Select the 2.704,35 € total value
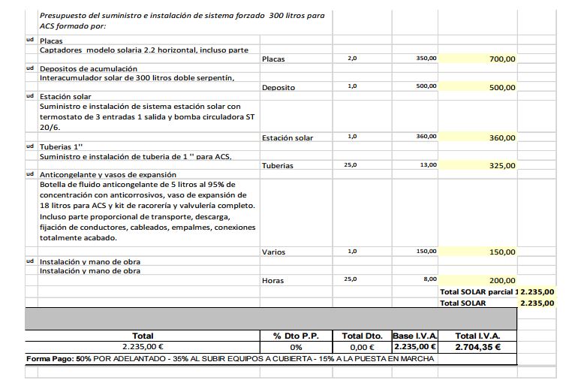This screenshot has height=392, width=584. (477, 347)
